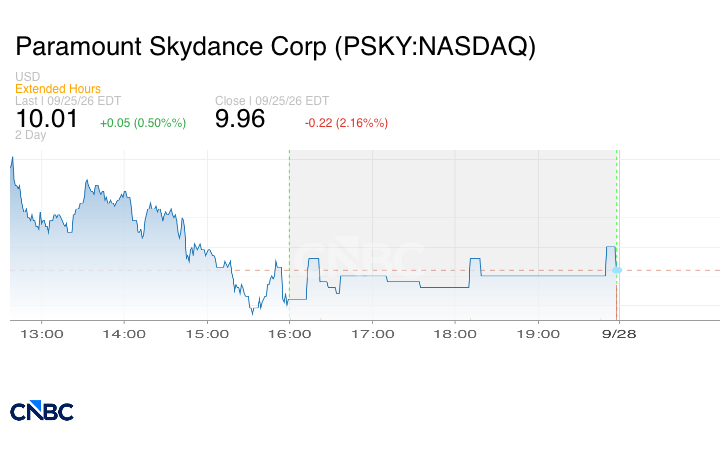720x450 pixels.
Task: Click the 13:00 time axis label
Action: point(42,334)
